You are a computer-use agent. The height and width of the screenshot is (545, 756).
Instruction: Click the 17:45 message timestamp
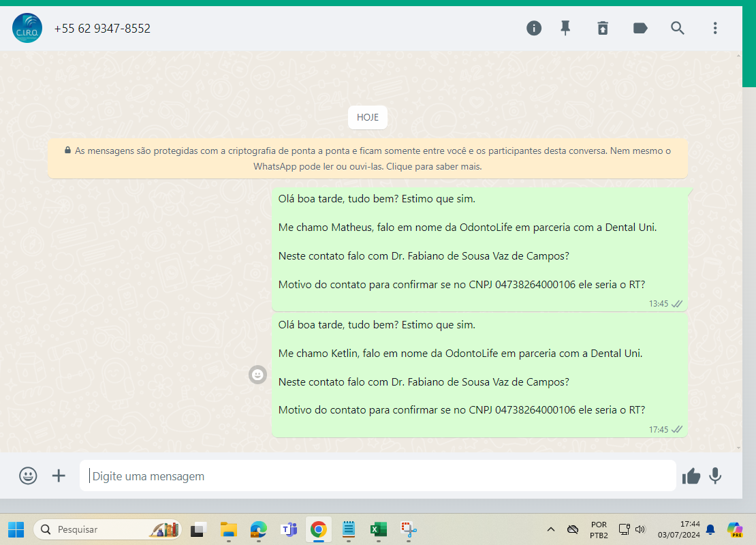tap(658, 430)
